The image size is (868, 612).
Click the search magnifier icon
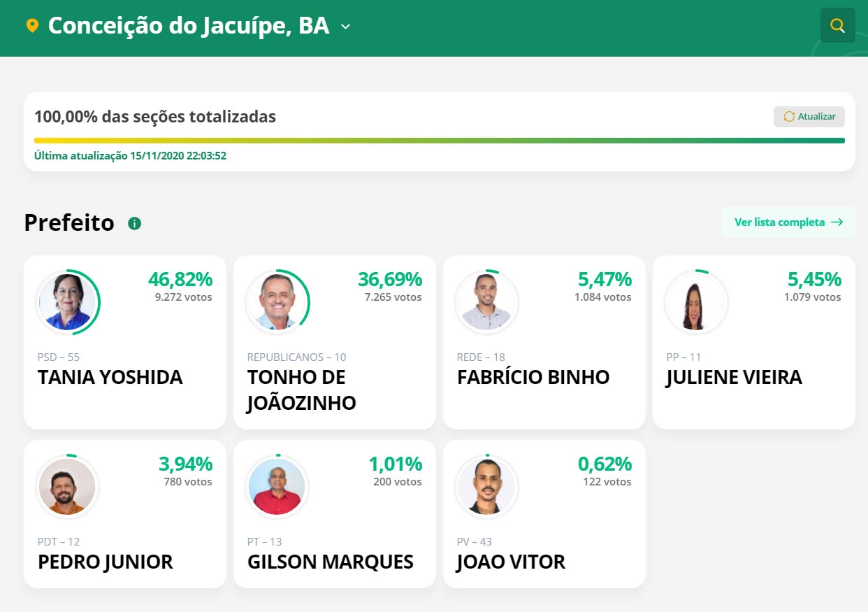[837, 26]
